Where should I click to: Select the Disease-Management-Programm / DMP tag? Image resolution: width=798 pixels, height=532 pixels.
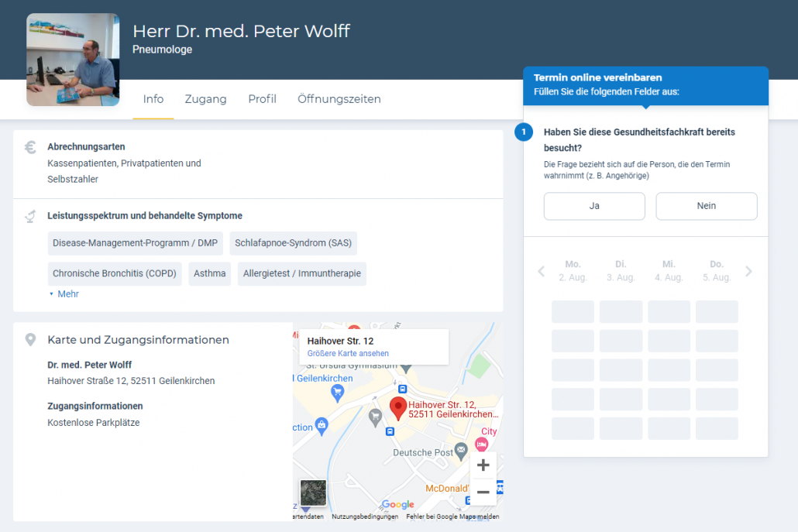point(136,243)
